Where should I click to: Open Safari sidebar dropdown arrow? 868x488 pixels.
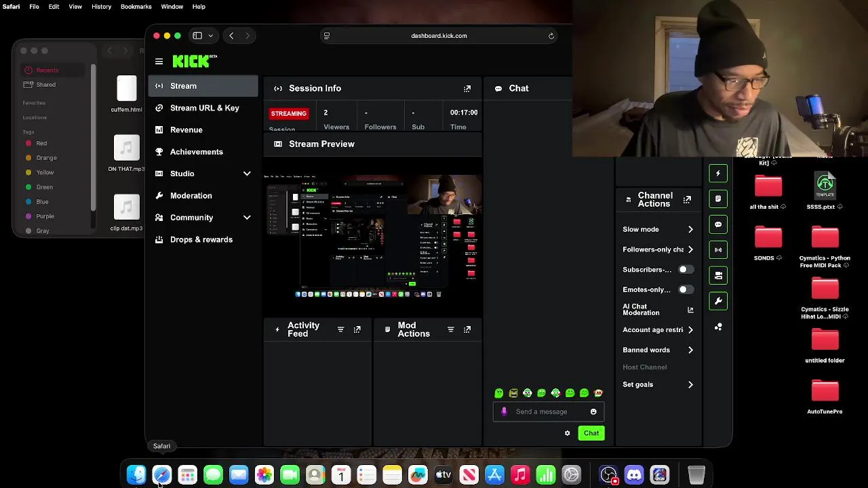(211, 36)
